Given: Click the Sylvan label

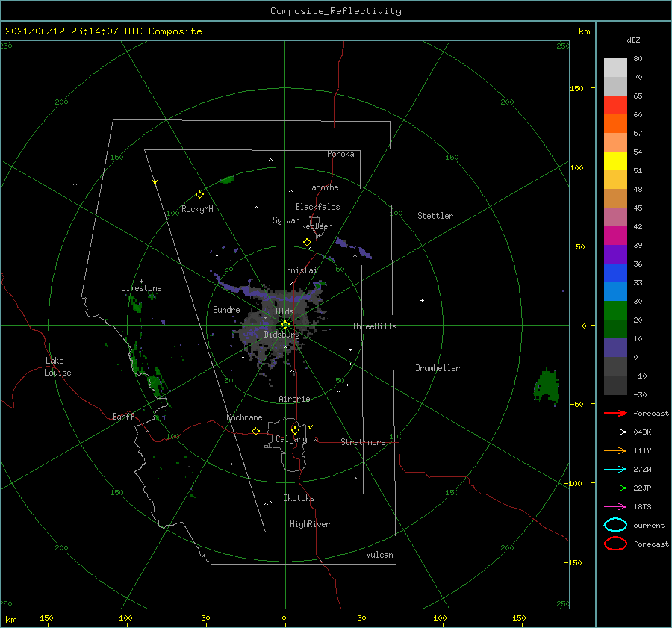Looking at the screenshot, I should pyautogui.click(x=286, y=220).
